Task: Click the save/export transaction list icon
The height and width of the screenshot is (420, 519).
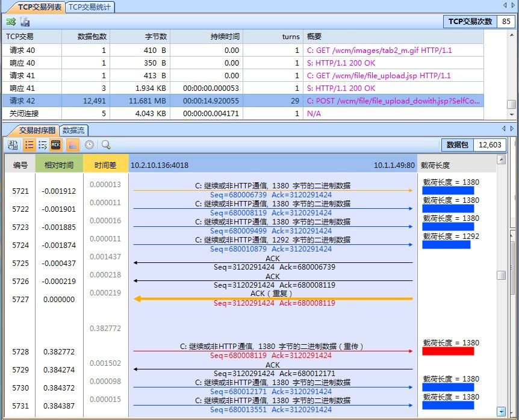Action: [25, 22]
